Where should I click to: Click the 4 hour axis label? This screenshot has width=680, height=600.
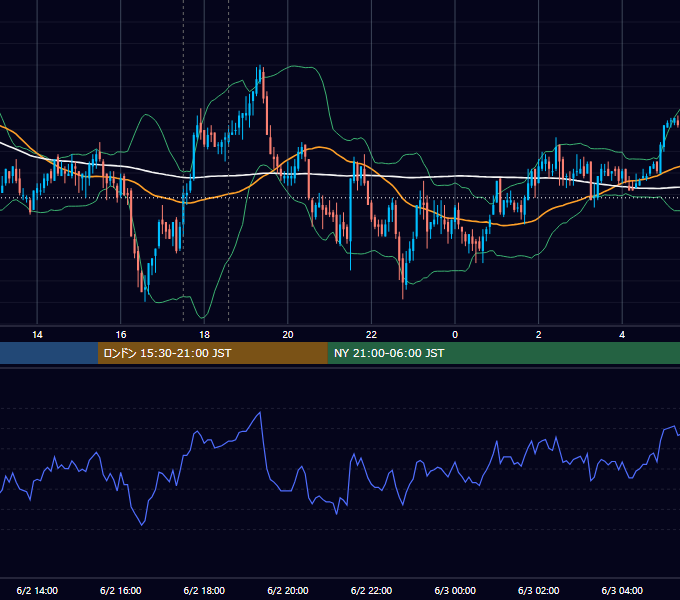point(622,335)
